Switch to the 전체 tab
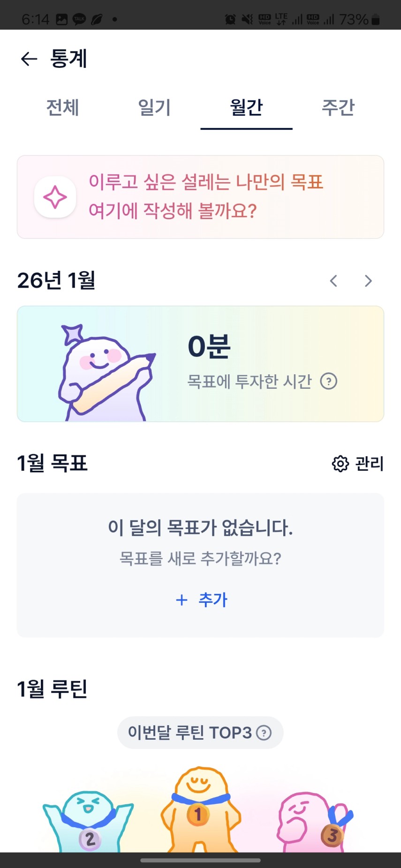401x868 pixels. 62,108
